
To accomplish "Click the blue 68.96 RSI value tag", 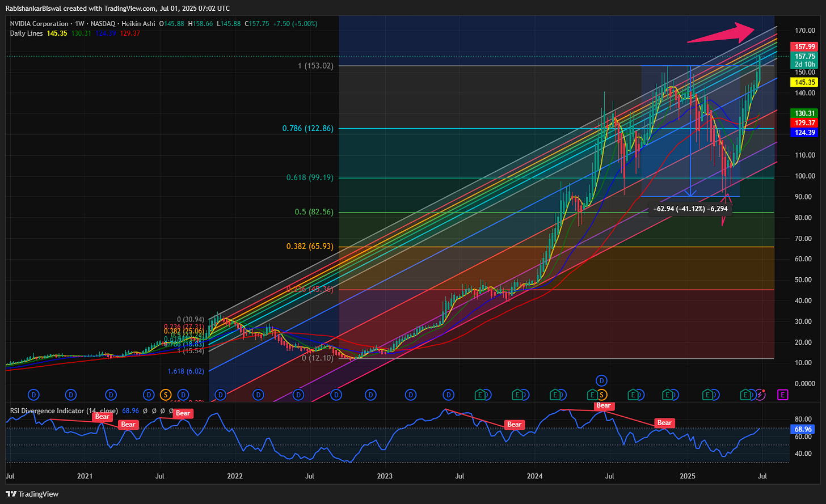I will [x=802, y=430].
